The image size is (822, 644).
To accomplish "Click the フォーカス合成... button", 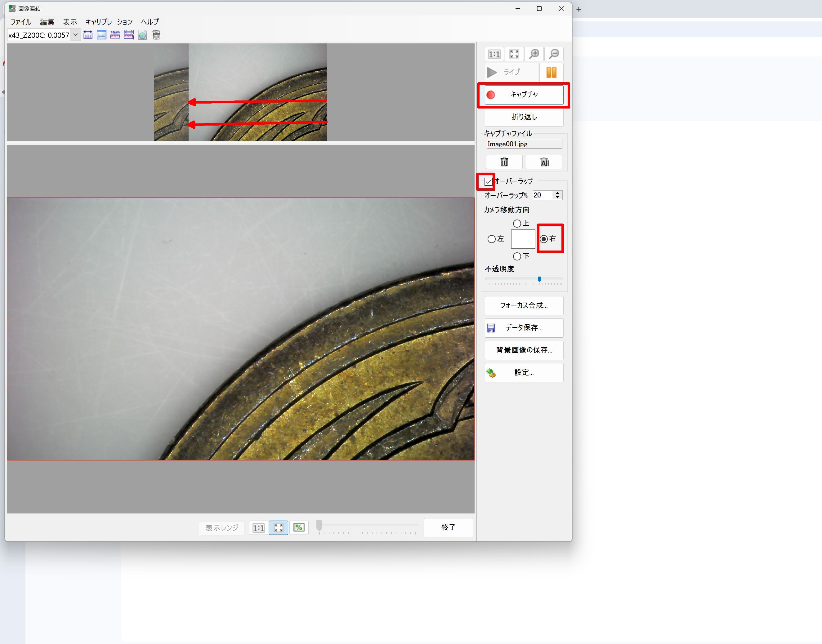I will [524, 306].
